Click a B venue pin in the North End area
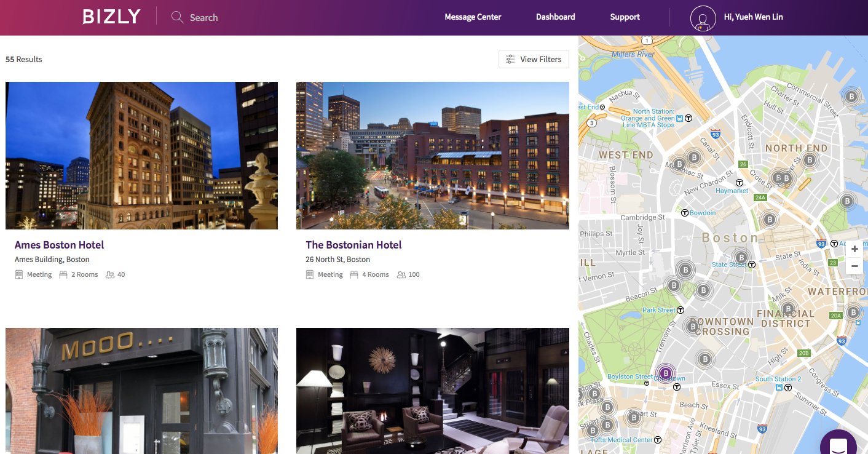Image resolution: width=868 pixels, height=454 pixels. (x=811, y=161)
